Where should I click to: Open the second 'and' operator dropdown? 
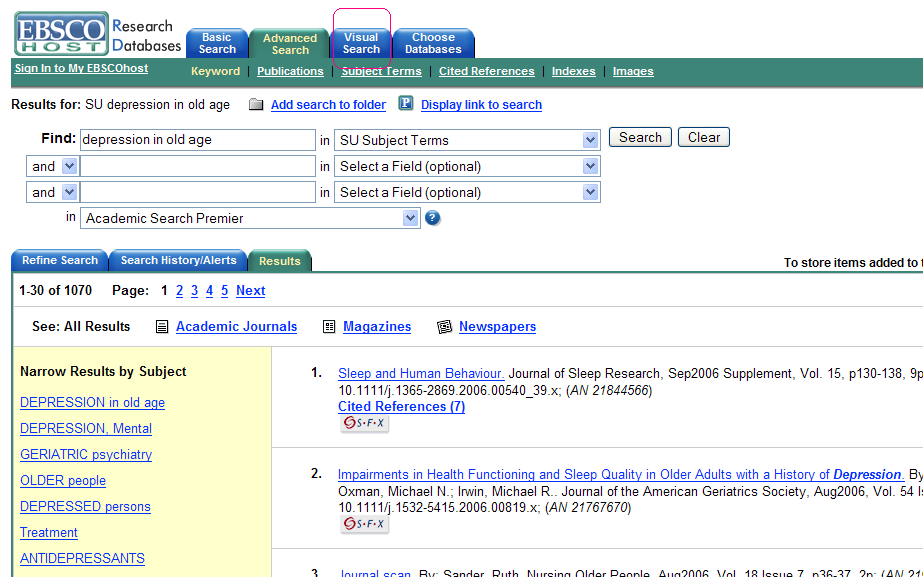tap(69, 192)
